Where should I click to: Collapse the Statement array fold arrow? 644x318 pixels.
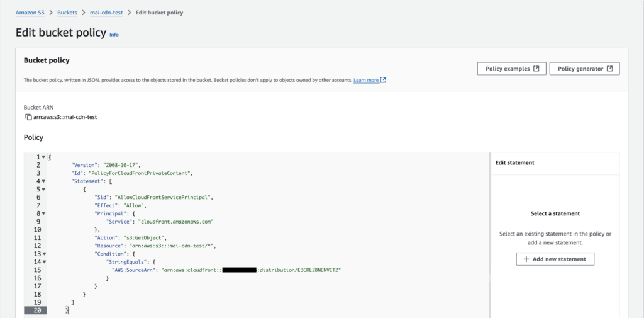(43, 181)
